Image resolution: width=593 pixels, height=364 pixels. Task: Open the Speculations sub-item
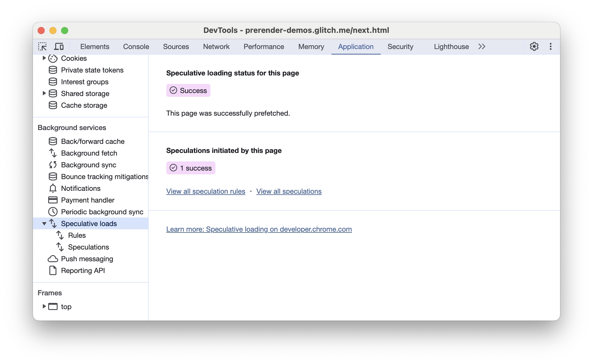pyautogui.click(x=89, y=247)
